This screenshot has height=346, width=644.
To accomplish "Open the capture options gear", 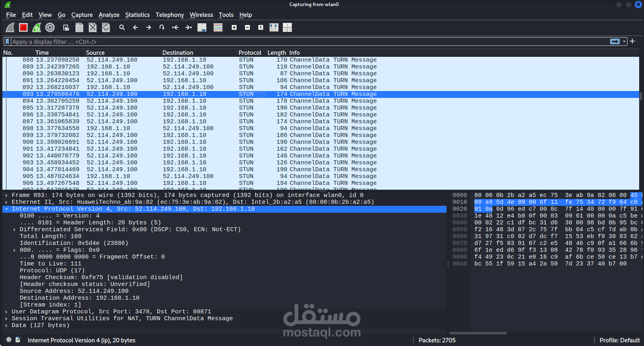I will coord(50,27).
